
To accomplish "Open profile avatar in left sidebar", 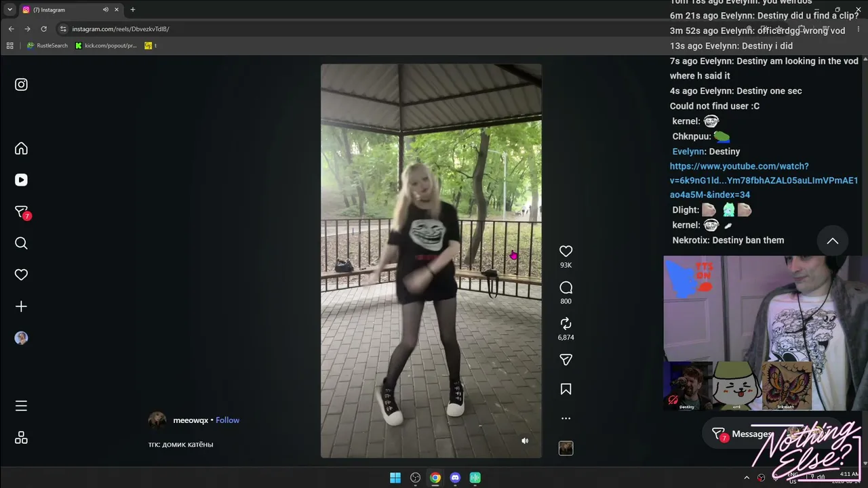I will pyautogui.click(x=21, y=338).
